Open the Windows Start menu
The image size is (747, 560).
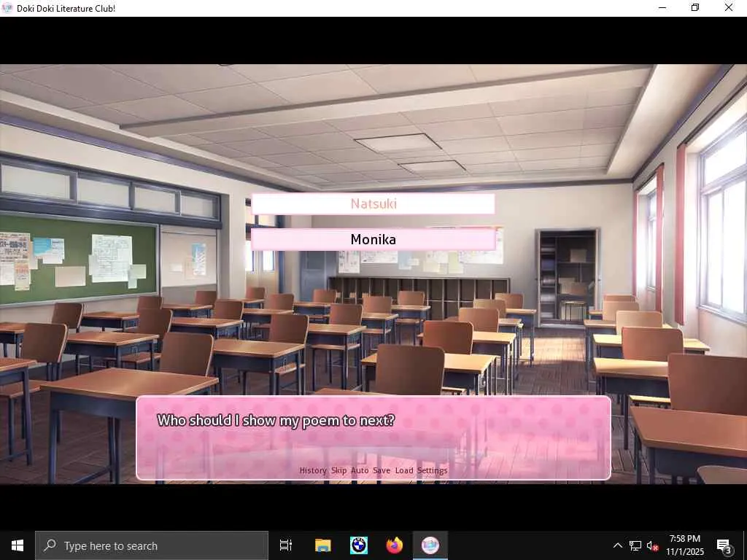pyautogui.click(x=18, y=545)
